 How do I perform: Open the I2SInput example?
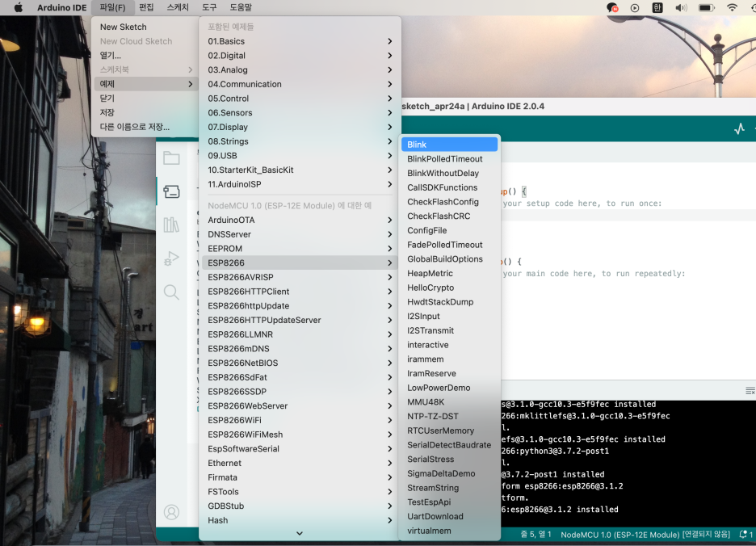pyautogui.click(x=449, y=317)
